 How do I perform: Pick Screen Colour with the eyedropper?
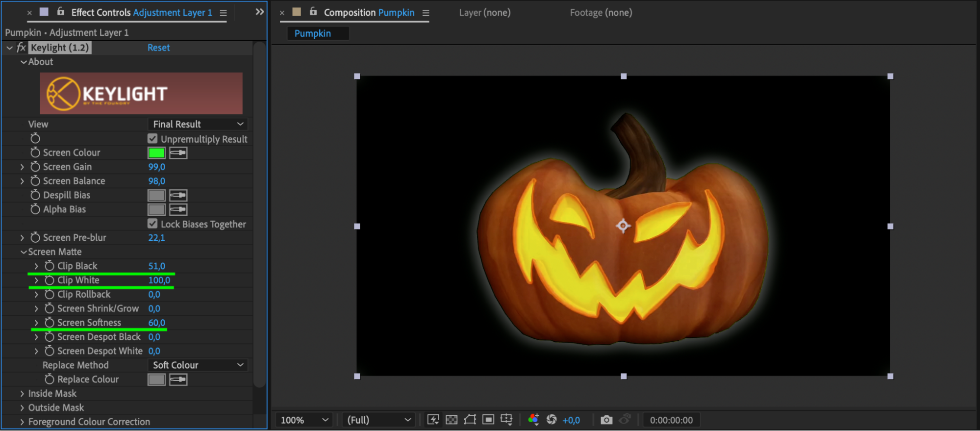click(178, 153)
